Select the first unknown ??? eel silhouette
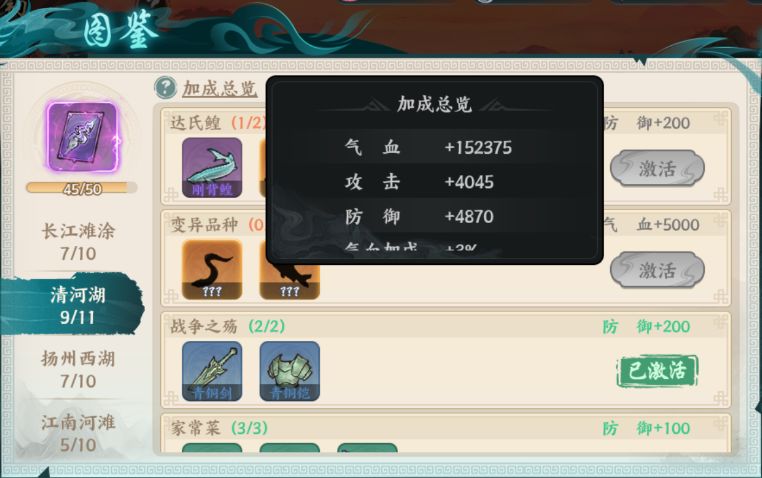 (212, 269)
